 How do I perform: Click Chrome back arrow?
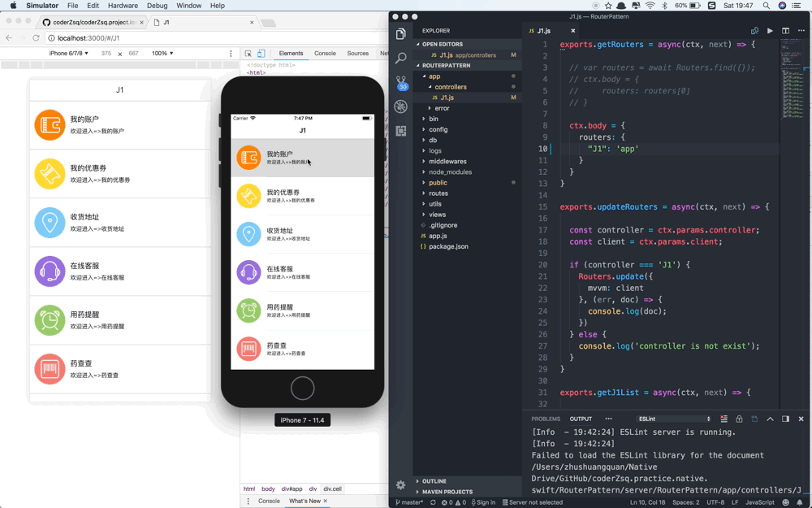point(9,38)
